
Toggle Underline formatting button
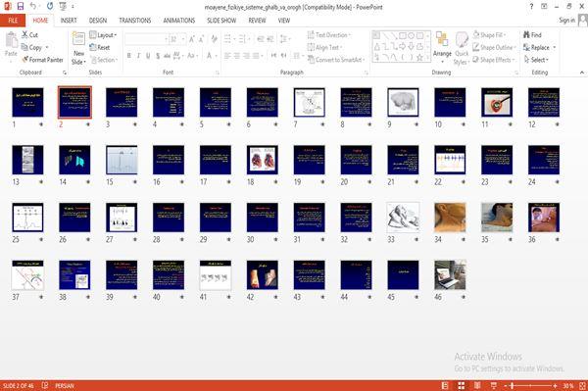click(x=148, y=56)
